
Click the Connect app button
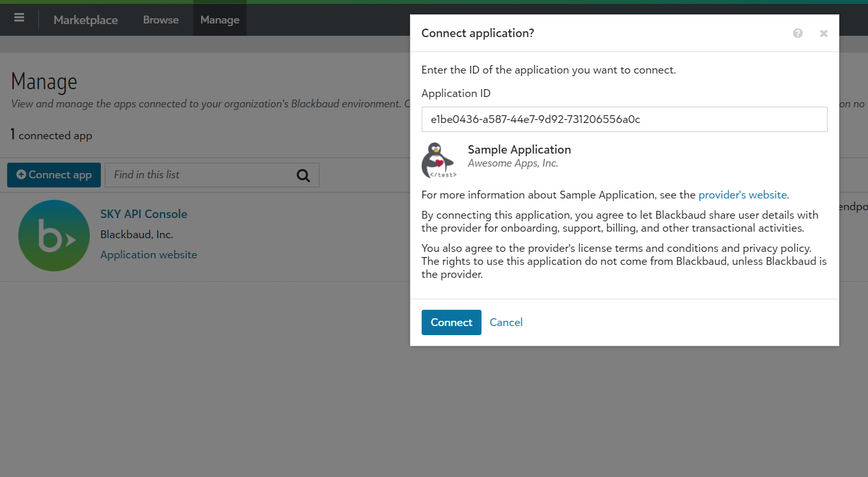pos(54,175)
